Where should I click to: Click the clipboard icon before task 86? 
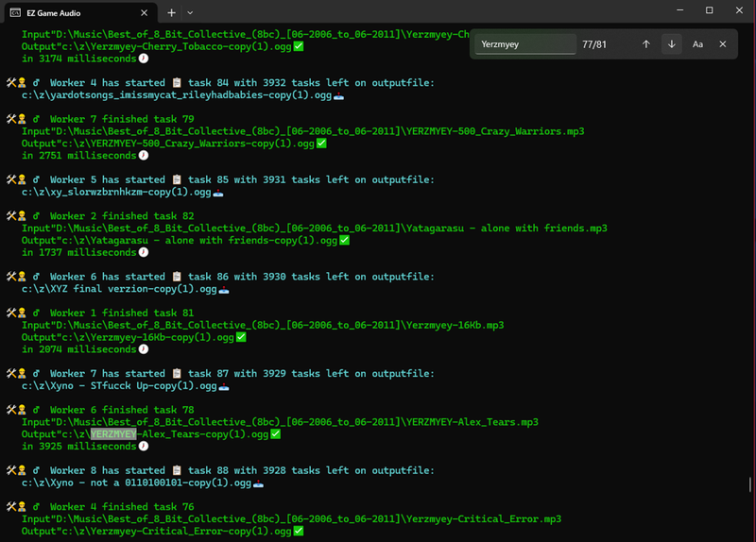pos(177,276)
